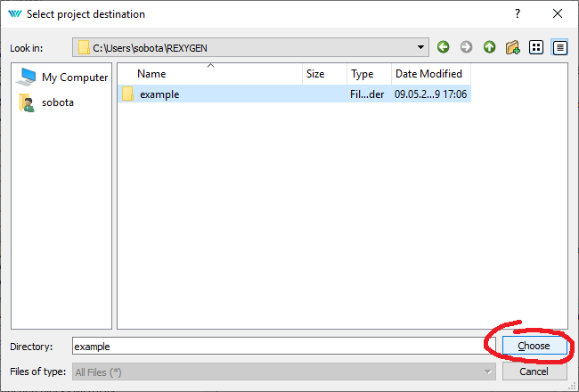The width and height of the screenshot is (579, 392).
Task: Click the example folder icon
Action: pos(127,94)
